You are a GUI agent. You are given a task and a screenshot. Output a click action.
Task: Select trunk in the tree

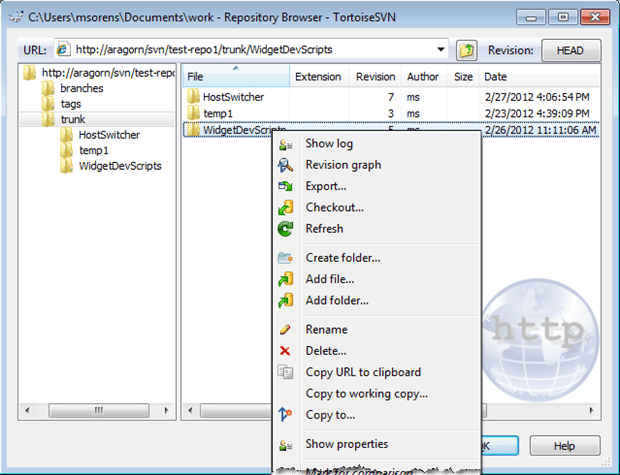[73, 119]
